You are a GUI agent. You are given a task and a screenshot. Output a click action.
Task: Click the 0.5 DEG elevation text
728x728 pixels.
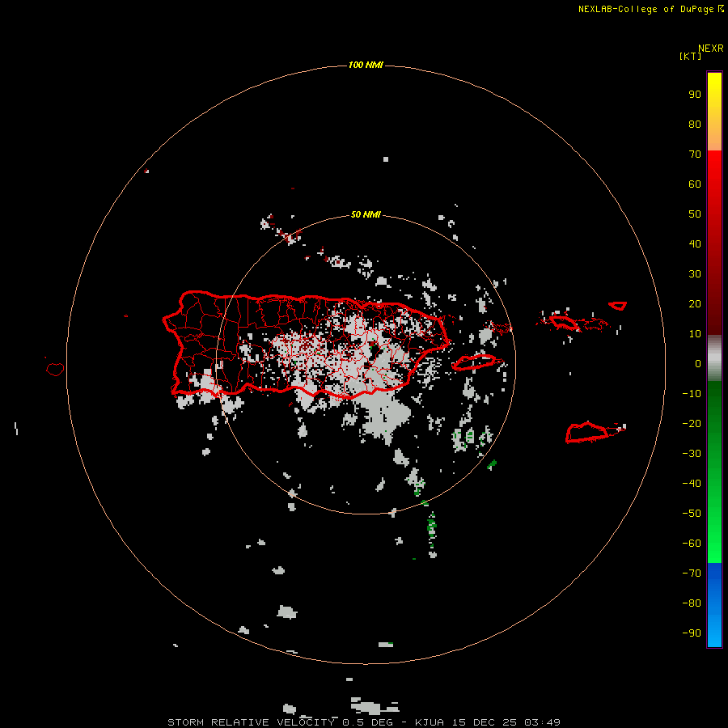[x=367, y=722]
